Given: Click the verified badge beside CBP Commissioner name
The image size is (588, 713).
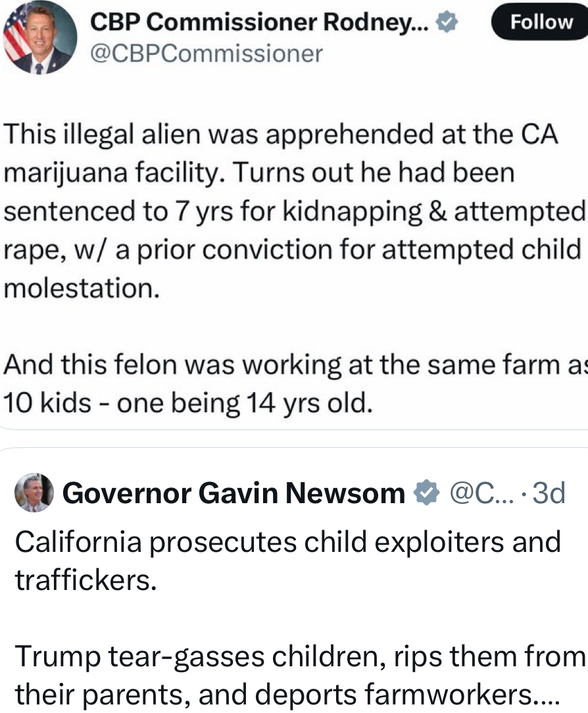Looking at the screenshot, I should click(x=447, y=23).
